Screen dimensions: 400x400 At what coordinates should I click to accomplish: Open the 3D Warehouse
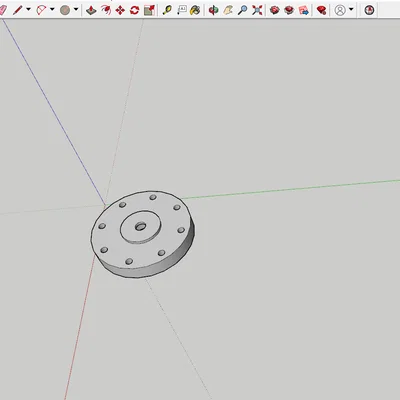(274, 10)
